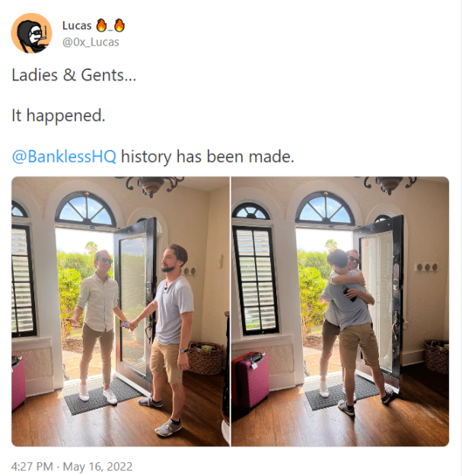462x476 pixels.
Task: Open the @BanklessHQ mention
Action: tap(64, 157)
